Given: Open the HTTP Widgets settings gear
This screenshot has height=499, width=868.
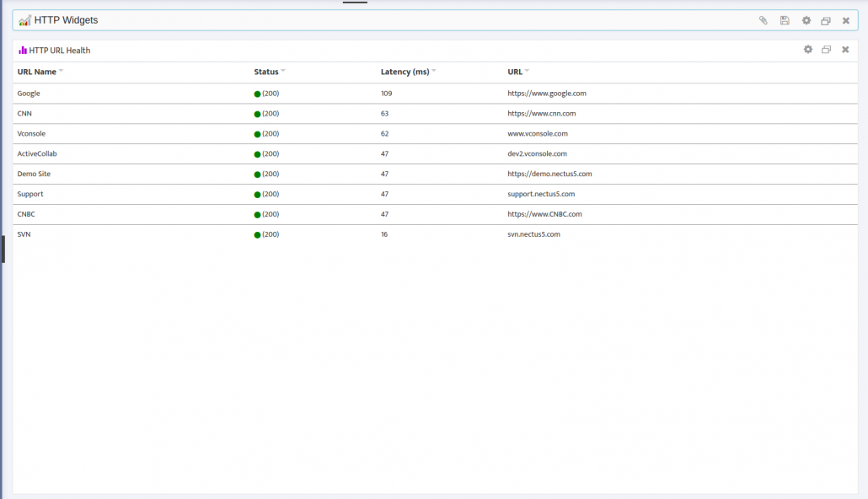Looking at the screenshot, I should 806,19.
